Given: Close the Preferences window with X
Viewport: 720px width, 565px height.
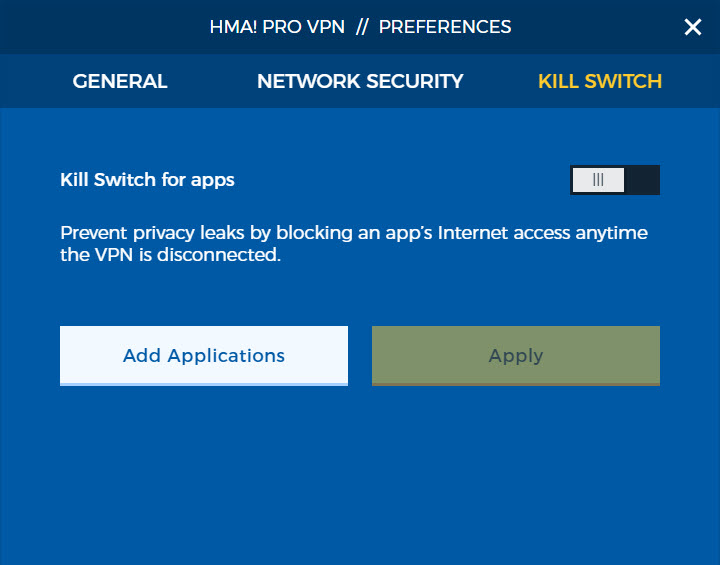Looking at the screenshot, I should coord(692,27).
